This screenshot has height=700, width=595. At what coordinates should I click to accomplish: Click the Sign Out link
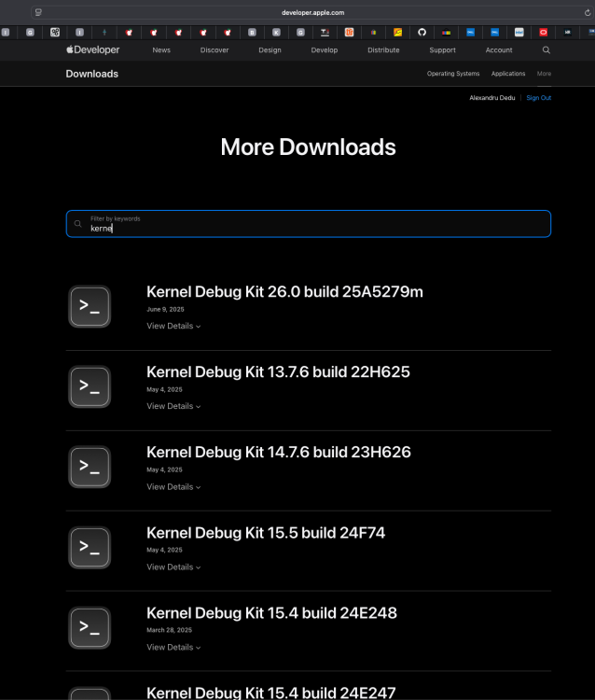[x=538, y=98]
